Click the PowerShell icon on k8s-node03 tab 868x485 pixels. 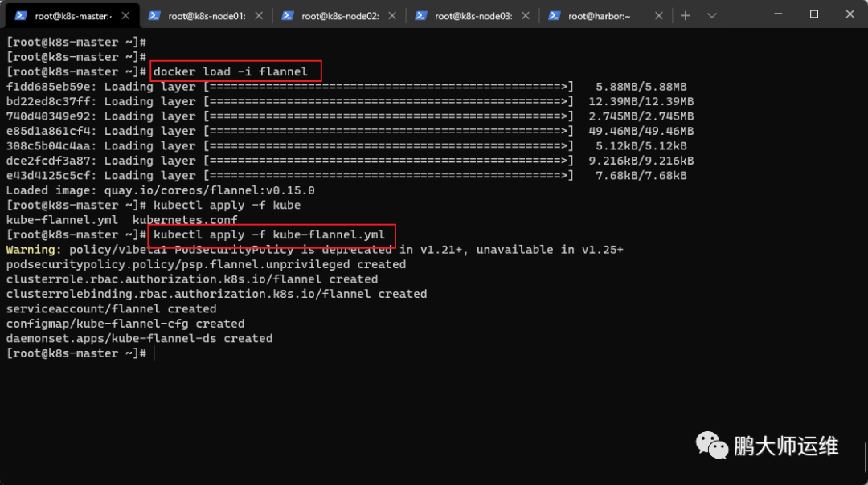coord(420,16)
